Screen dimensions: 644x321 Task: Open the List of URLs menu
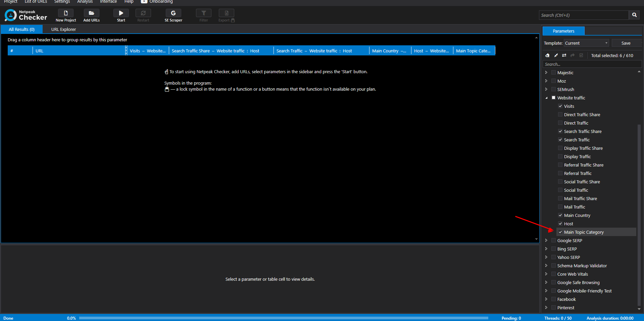(x=36, y=2)
